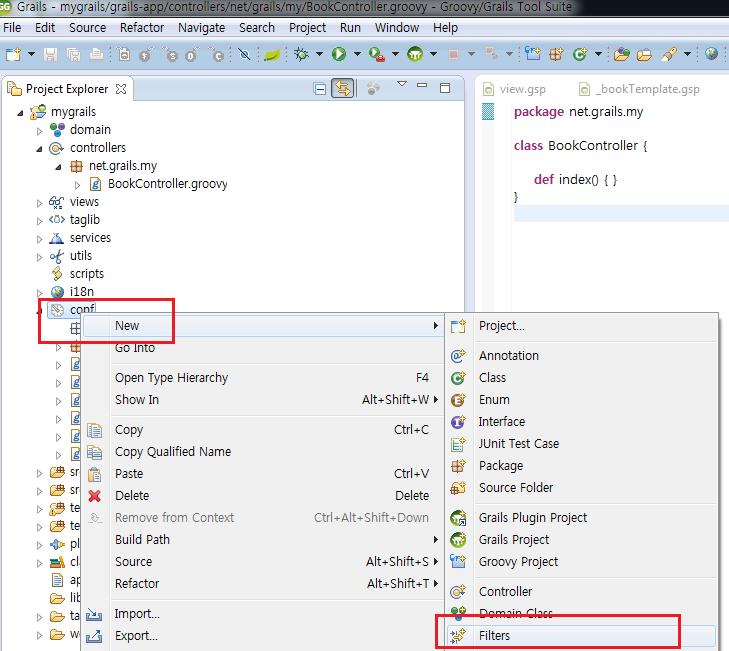Click Export... in the context menu
The image size is (729, 651).
263,636
